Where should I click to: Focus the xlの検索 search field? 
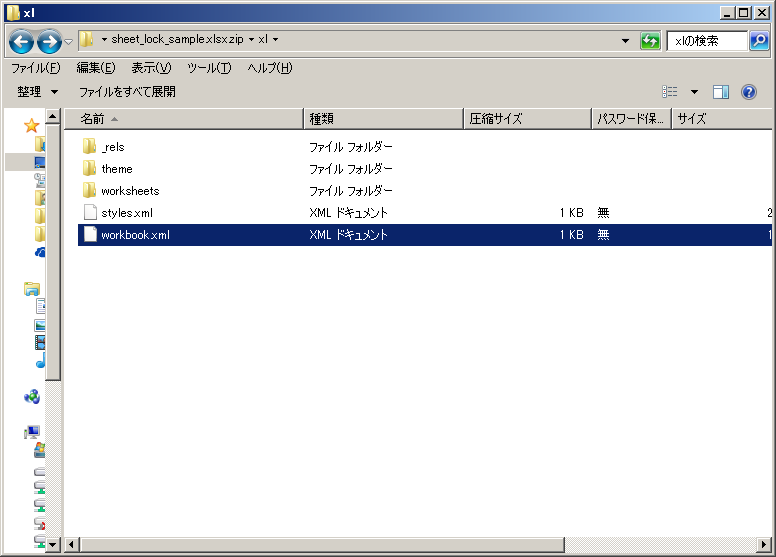click(x=707, y=41)
